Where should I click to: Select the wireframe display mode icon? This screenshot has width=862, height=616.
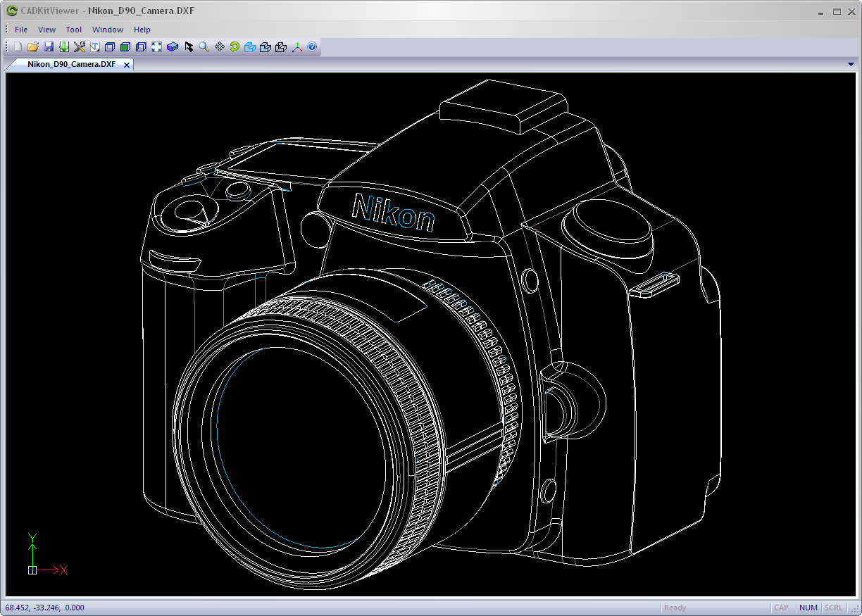click(x=110, y=46)
